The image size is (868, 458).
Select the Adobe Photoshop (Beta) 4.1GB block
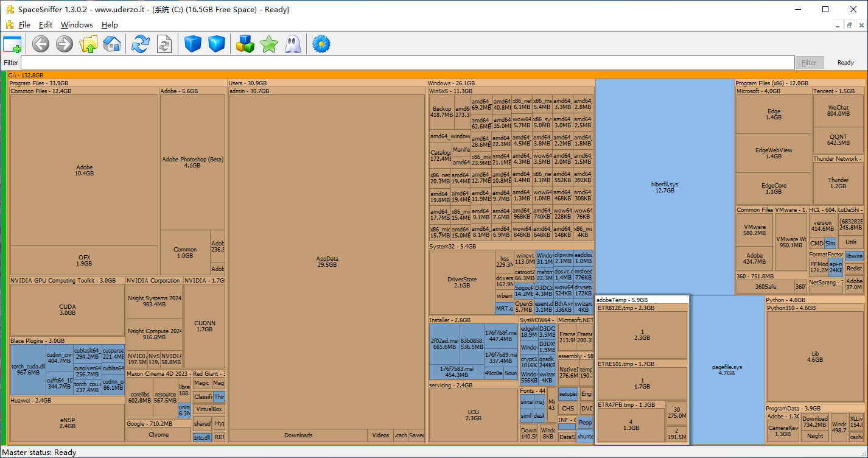pyautogui.click(x=192, y=162)
